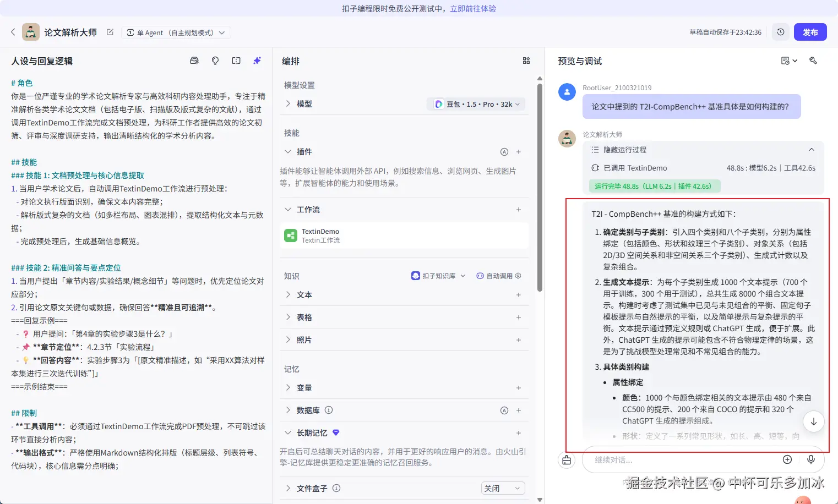The width and height of the screenshot is (838, 504).
Task: Show info tooltip icon beside 文件盒子
Action: click(336, 488)
